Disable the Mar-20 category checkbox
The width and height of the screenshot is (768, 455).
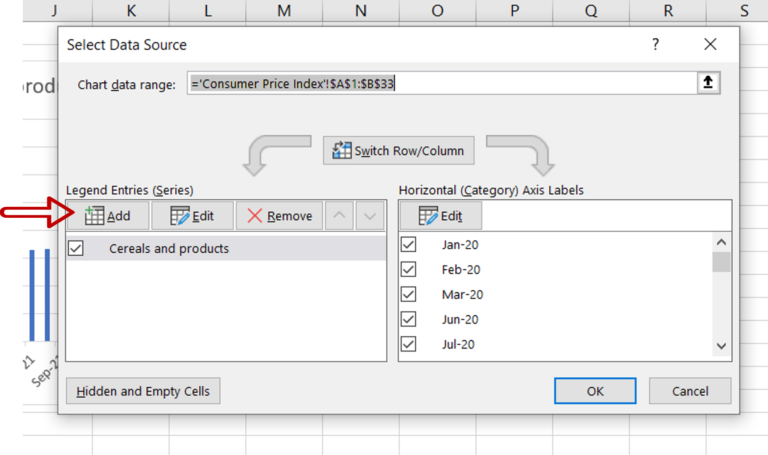(x=408, y=294)
